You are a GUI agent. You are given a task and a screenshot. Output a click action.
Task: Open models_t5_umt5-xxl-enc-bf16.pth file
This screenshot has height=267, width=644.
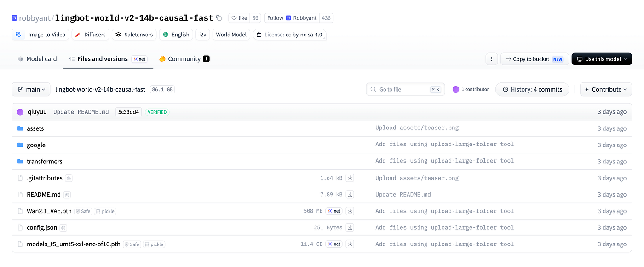74,244
